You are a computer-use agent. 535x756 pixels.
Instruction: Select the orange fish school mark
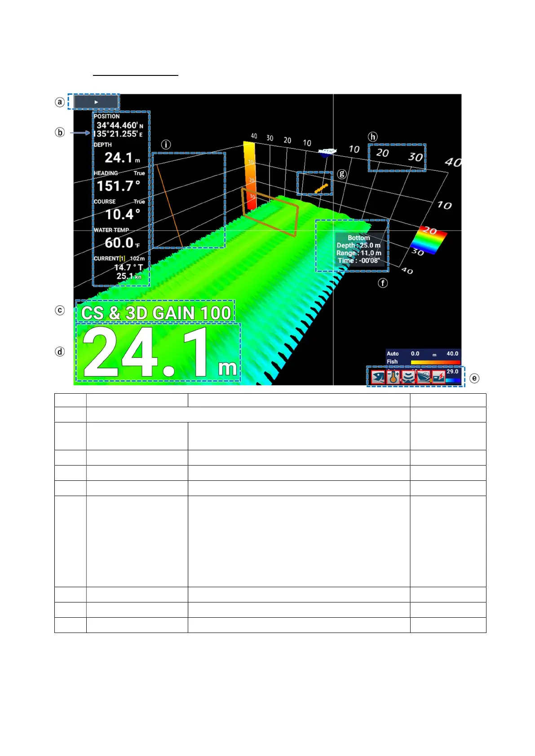point(321,188)
